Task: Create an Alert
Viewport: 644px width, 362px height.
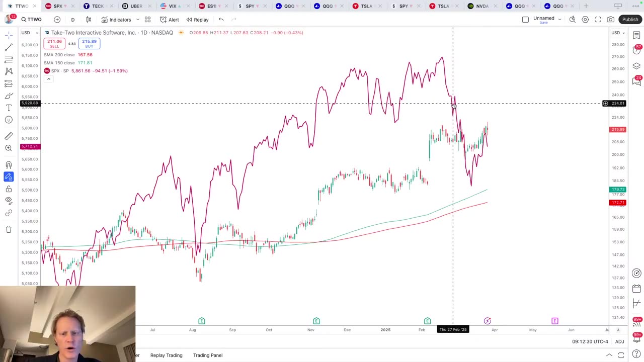Action: [x=170, y=20]
